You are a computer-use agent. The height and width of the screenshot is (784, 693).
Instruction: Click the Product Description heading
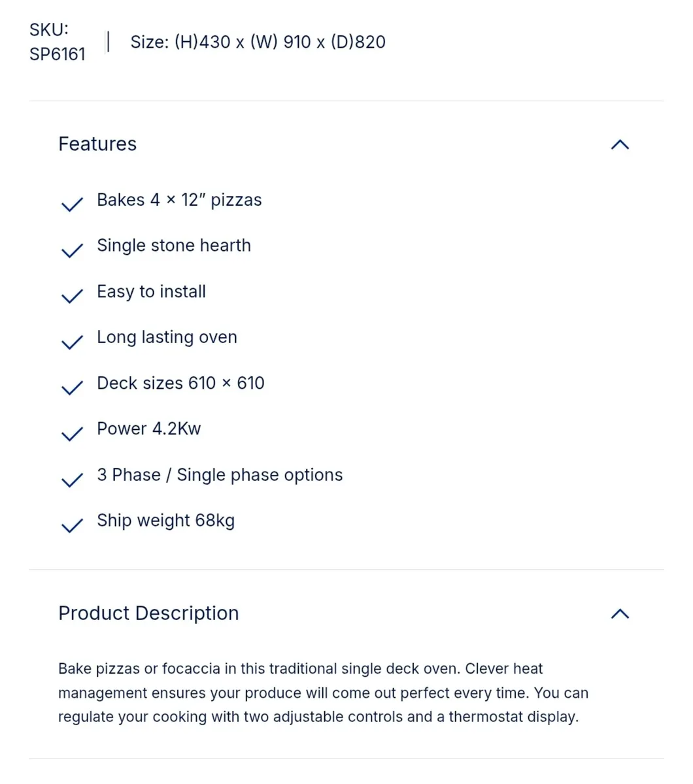point(148,613)
